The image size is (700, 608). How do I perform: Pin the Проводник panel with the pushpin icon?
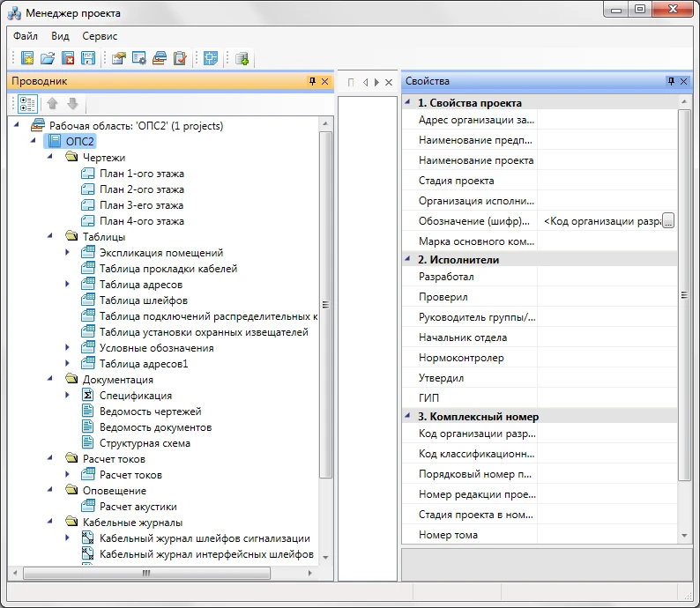(311, 81)
